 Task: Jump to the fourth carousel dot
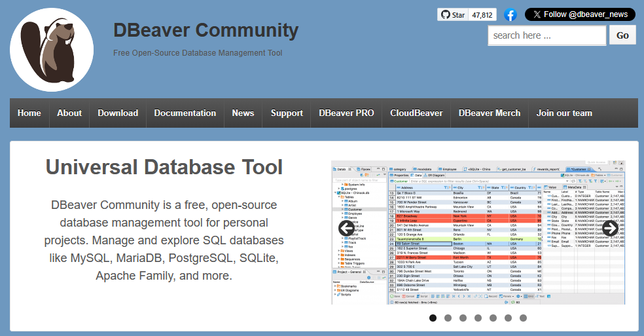[x=478, y=318]
